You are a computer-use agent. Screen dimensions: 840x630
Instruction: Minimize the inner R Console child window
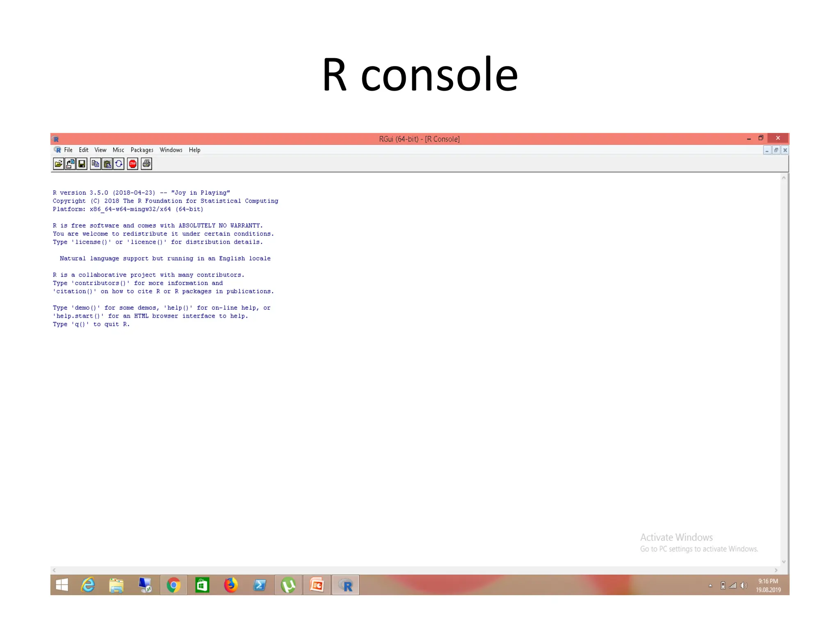pos(767,151)
